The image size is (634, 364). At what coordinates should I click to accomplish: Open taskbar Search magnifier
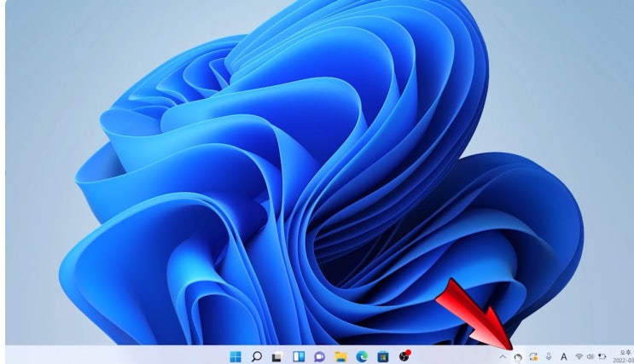(x=256, y=356)
